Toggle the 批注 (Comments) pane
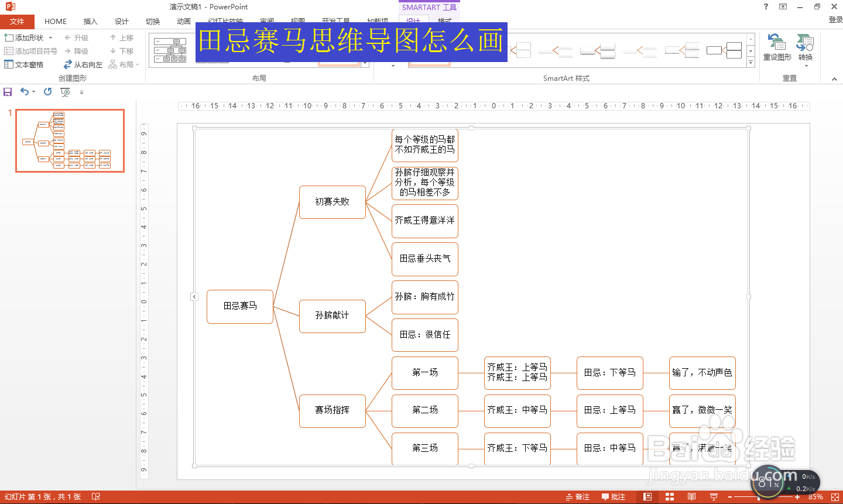 coord(614,496)
